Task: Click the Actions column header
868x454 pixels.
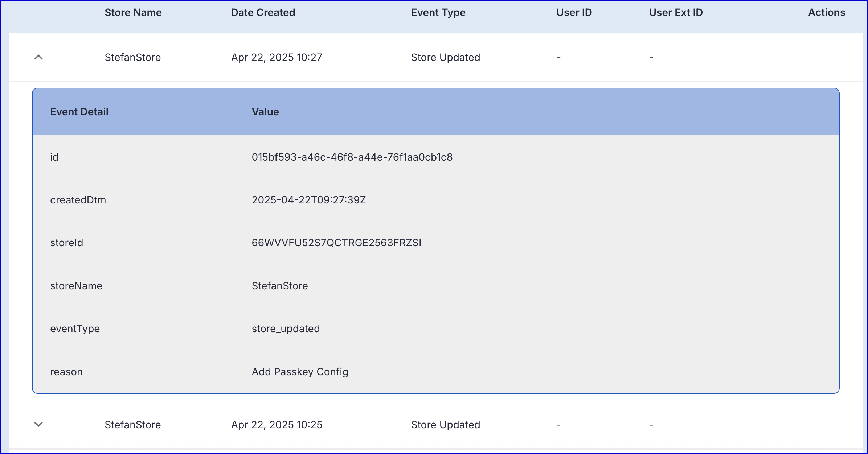Action: click(826, 12)
